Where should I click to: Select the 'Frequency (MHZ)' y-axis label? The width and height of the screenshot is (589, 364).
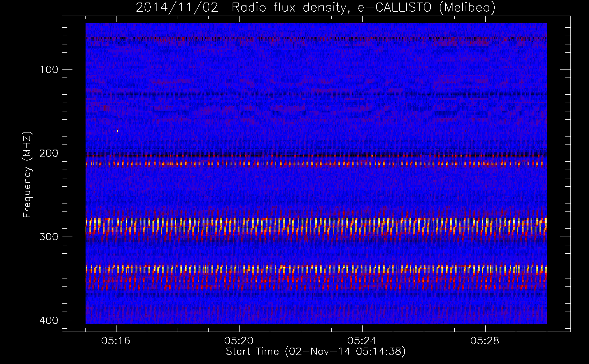[x=27, y=175]
